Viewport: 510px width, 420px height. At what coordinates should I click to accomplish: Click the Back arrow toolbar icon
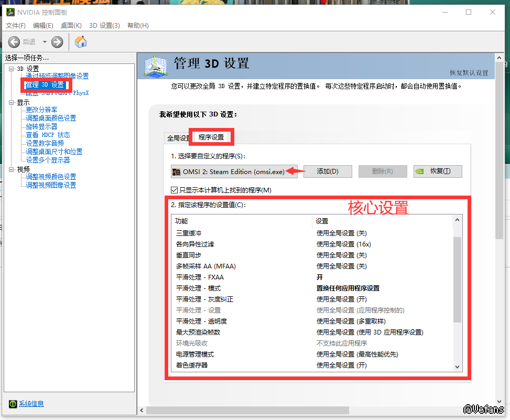coord(14,42)
